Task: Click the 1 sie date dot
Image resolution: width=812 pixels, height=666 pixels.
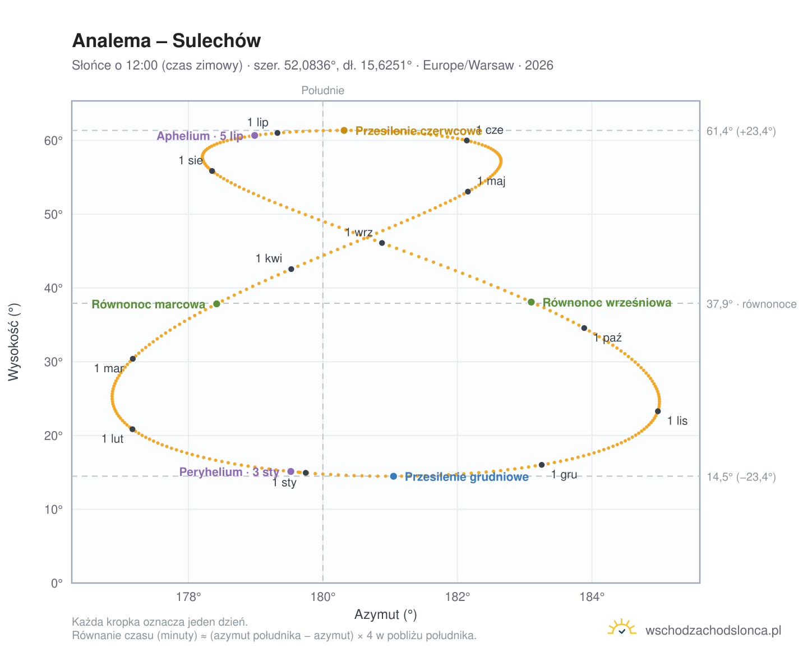Action: coord(212,171)
